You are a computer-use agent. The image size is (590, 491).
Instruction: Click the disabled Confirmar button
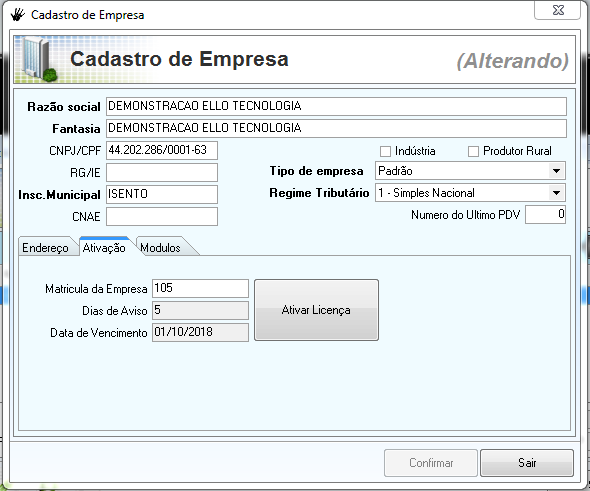point(431,463)
